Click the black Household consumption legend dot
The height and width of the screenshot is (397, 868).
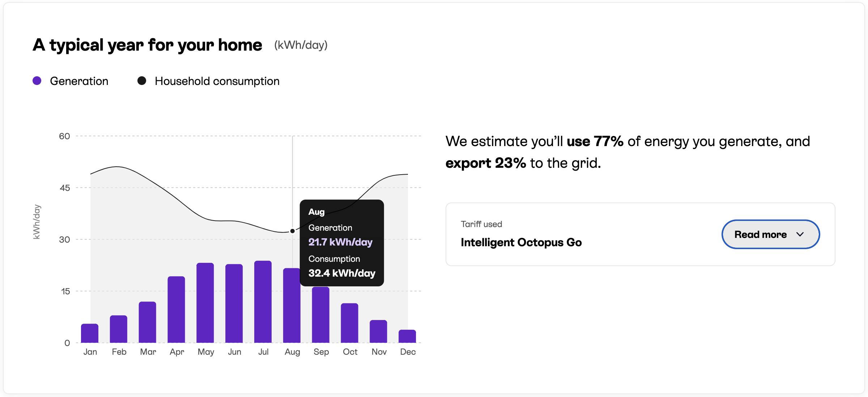coord(142,81)
